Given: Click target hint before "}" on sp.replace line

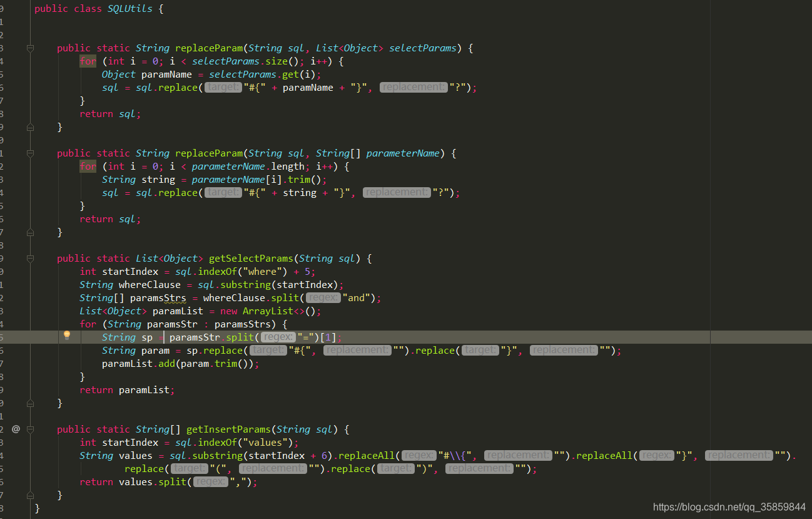Looking at the screenshot, I should click(480, 351).
